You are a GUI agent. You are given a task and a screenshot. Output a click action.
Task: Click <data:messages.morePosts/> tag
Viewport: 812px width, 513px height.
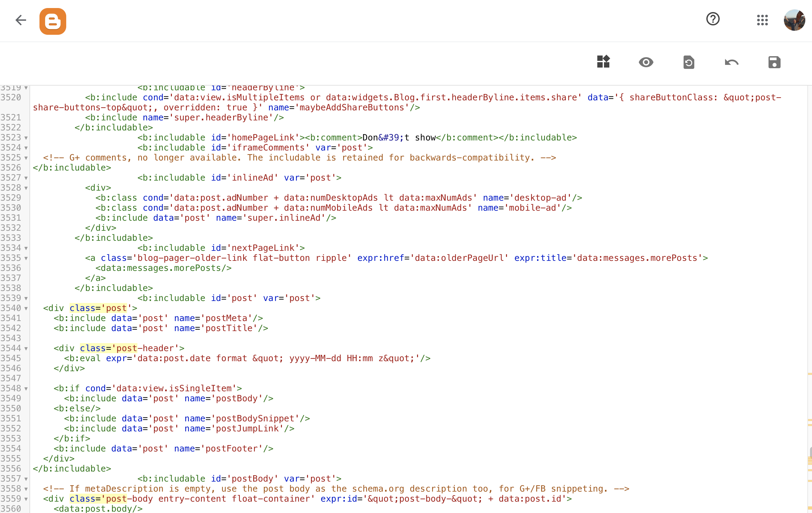click(164, 269)
